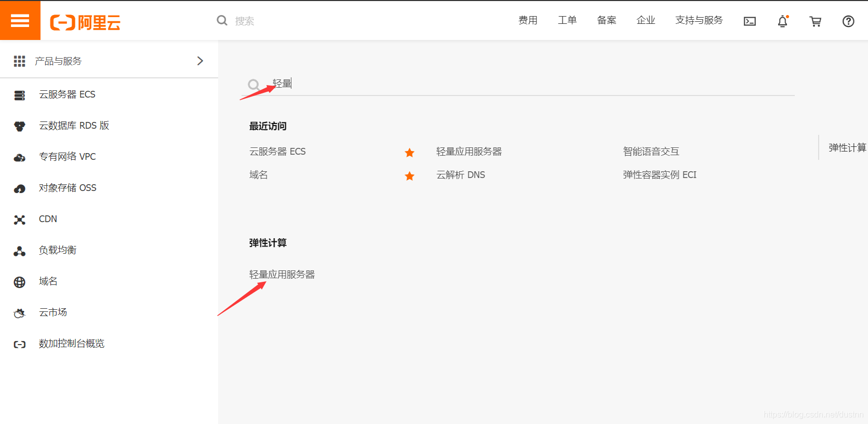Open 弹性容器实例 ECI under 最近访问

[x=660, y=175]
